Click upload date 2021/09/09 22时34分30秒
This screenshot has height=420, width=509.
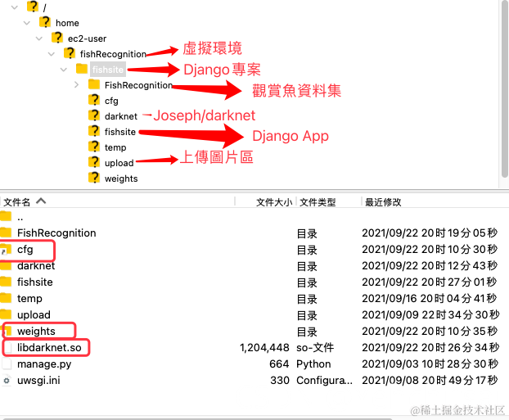coord(430,314)
